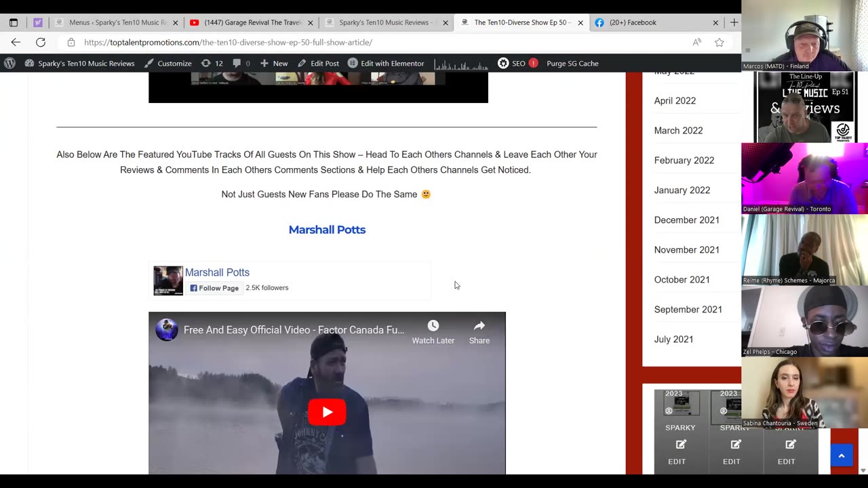Open the April 2022 archive

click(675, 100)
